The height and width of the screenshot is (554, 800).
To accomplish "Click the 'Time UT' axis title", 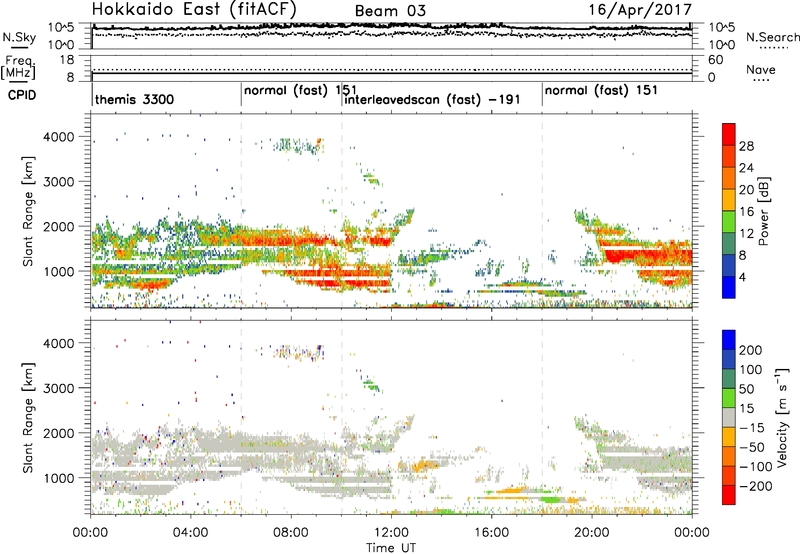I will click(391, 548).
